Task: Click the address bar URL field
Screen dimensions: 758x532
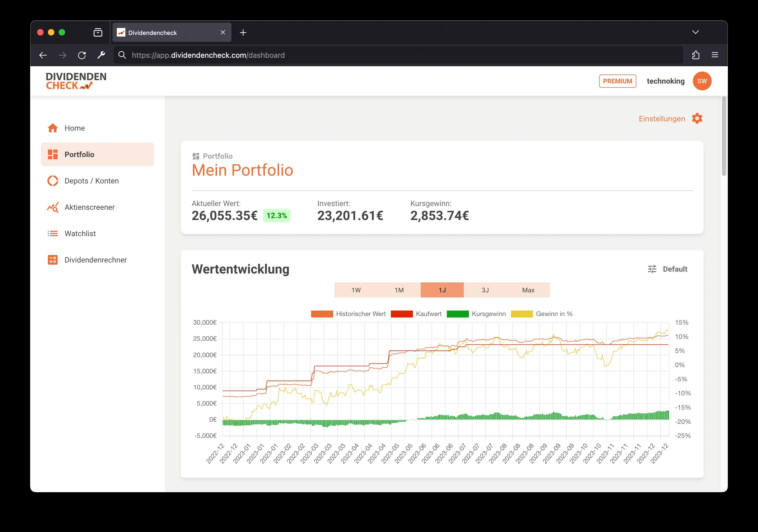Action: point(398,55)
